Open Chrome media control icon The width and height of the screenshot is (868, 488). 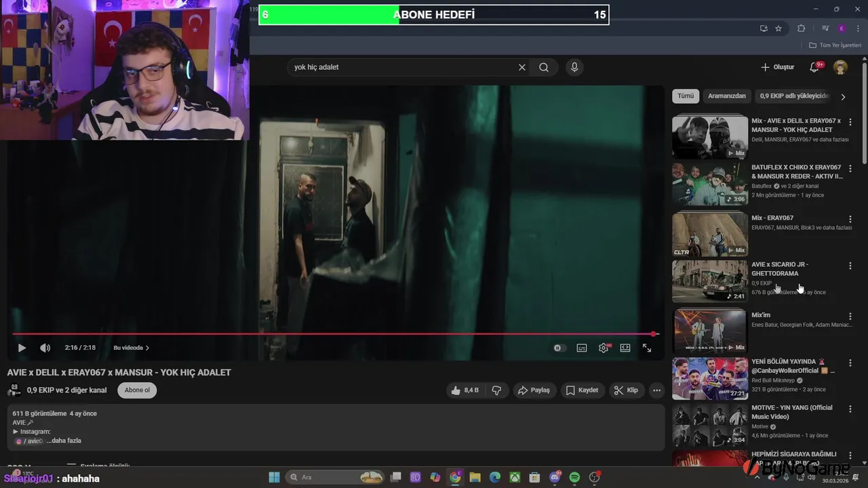coord(825,28)
